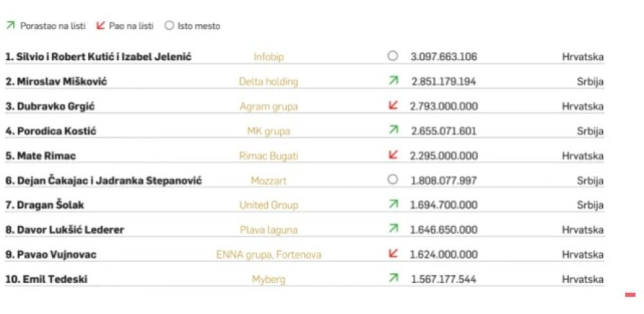Image resolution: width=644 pixels, height=314 pixels.
Task: Click the small red bar at bottom right
Action: [630, 295]
